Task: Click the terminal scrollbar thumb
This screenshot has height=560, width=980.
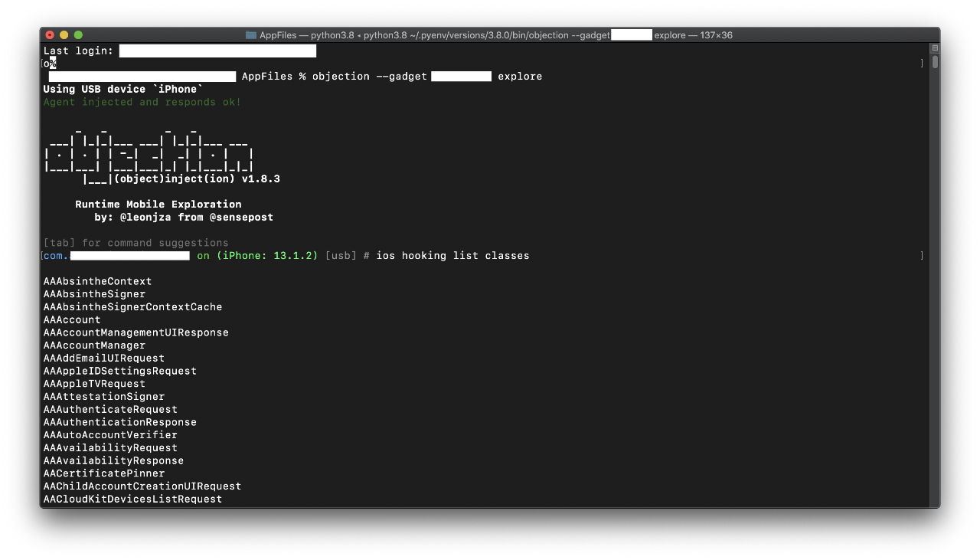Action: click(934, 62)
